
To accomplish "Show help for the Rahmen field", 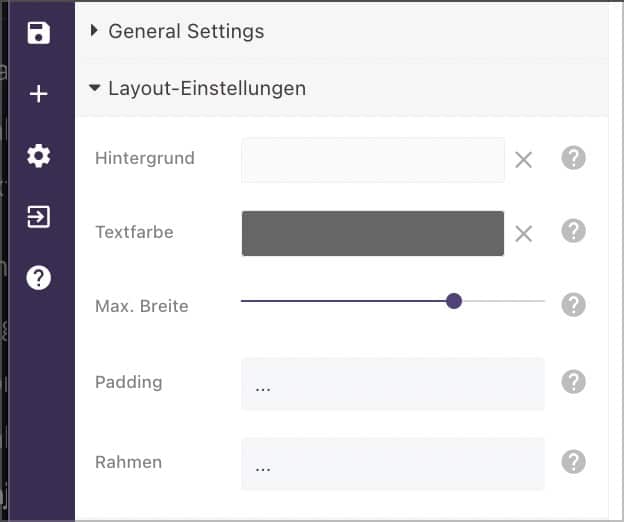I will tap(573, 462).
